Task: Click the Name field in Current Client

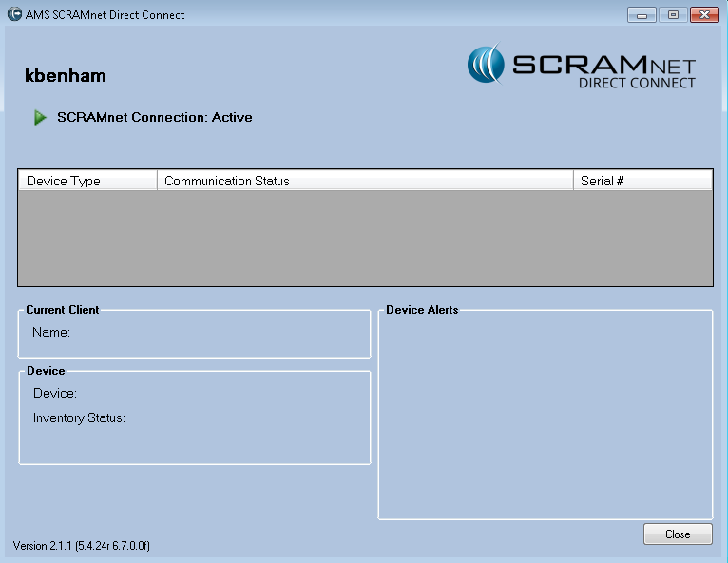Action: click(x=52, y=333)
